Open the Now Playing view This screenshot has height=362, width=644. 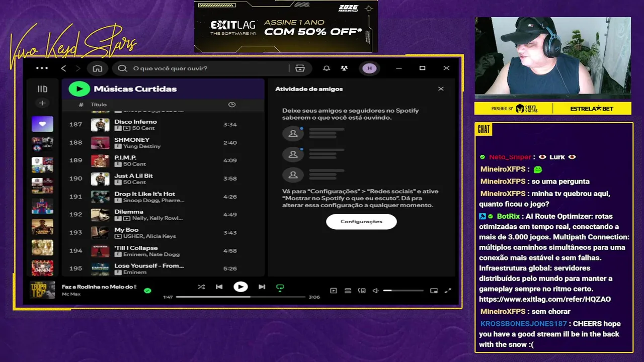(x=333, y=291)
